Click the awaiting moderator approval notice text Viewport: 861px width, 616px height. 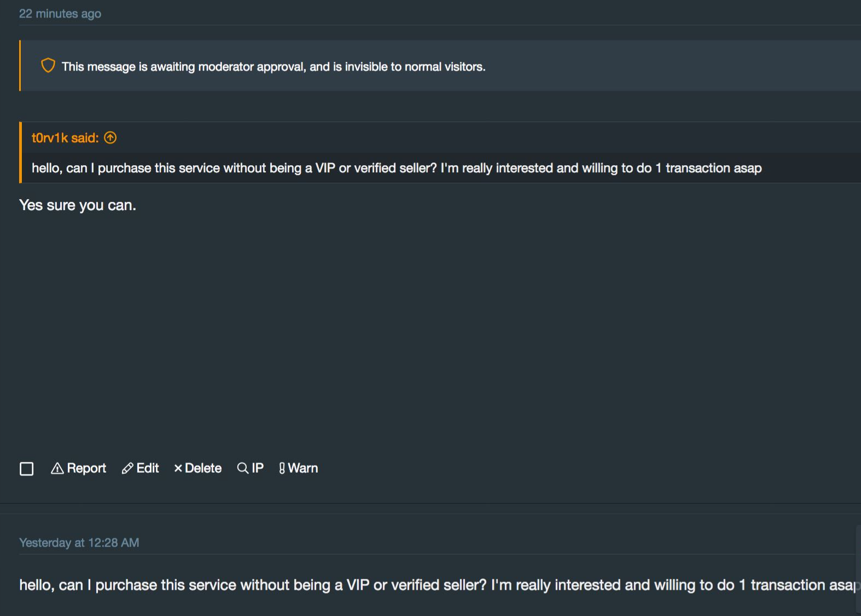(x=274, y=67)
